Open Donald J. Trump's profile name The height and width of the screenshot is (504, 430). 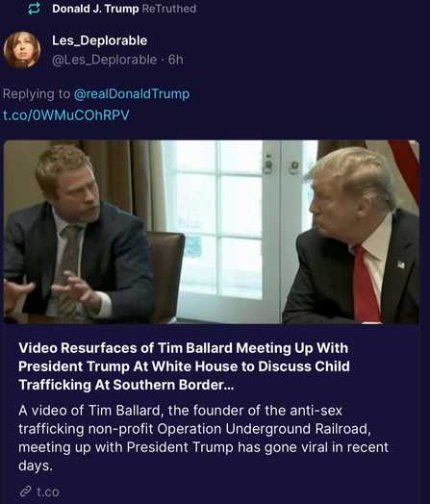click(95, 9)
